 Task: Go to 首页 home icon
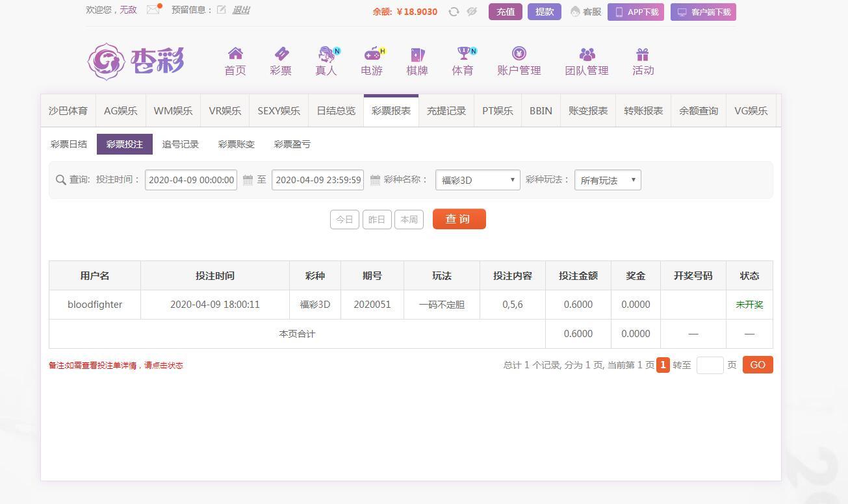click(235, 62)
